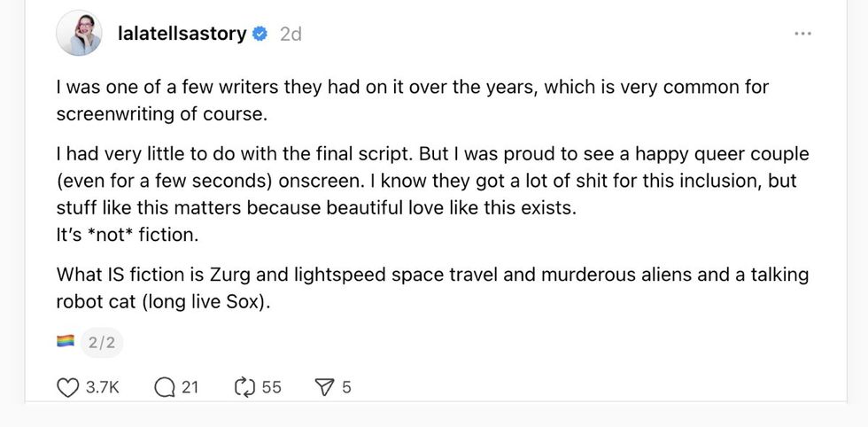Click the 2d timestamp
868x427 pixels.
(x=291, y=34)
